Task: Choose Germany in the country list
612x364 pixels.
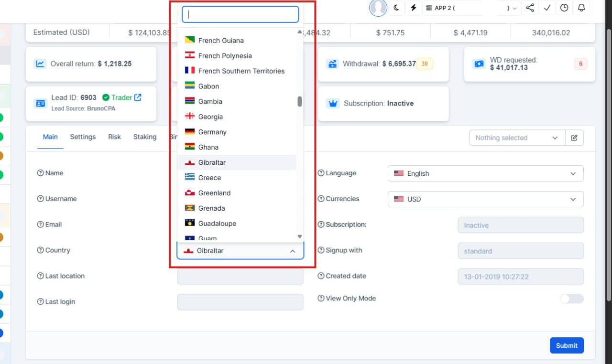Action: (x=237, y=132)
